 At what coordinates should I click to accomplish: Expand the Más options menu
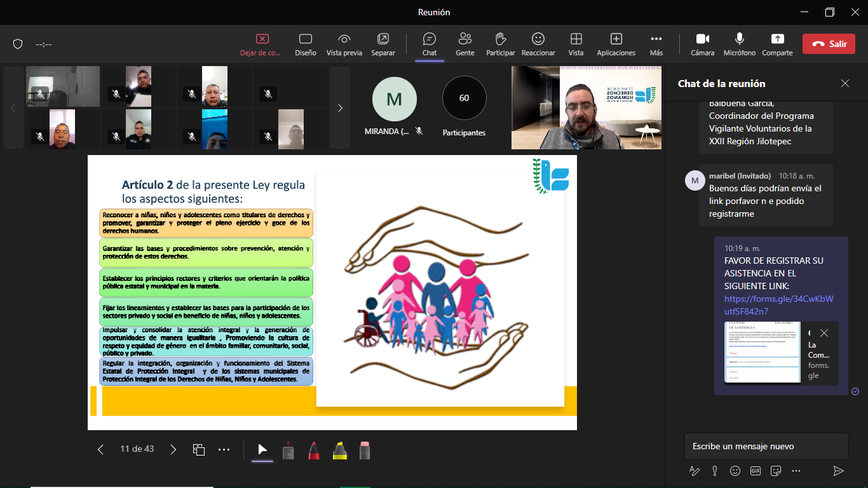656,44
